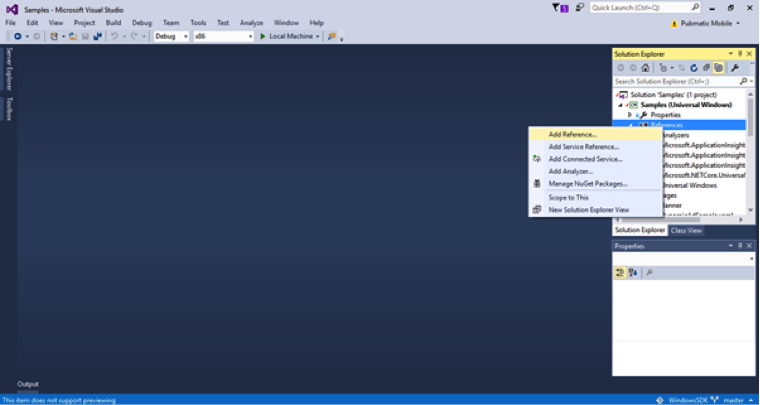
Task: Open the Toolbox side tab
Action: click(x=9, y=109)
